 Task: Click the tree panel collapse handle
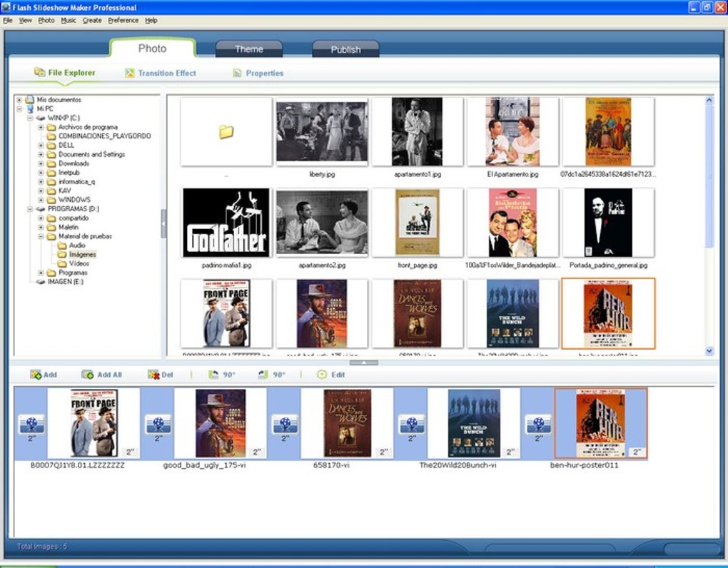163,223
